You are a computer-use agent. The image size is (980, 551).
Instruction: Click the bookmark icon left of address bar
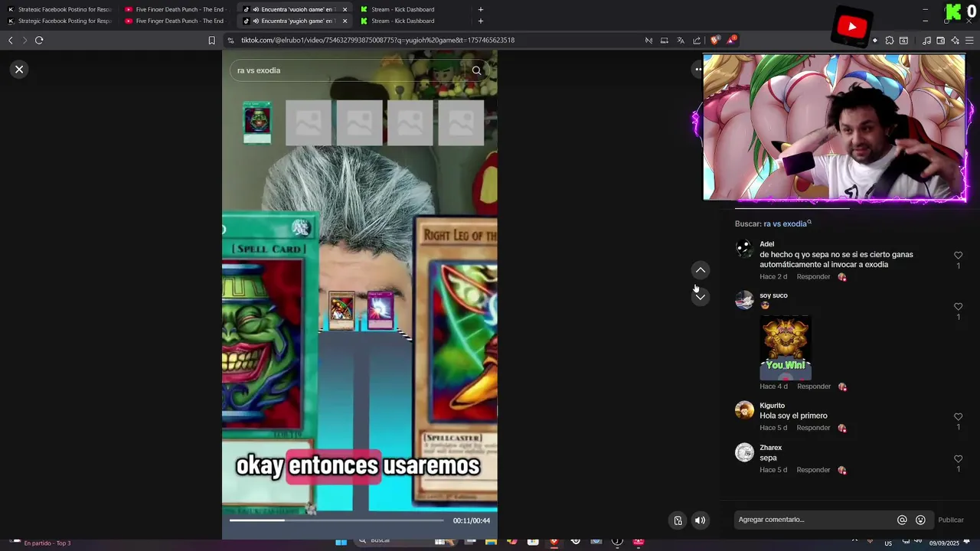pyautogui.click(x=212, y=41)
